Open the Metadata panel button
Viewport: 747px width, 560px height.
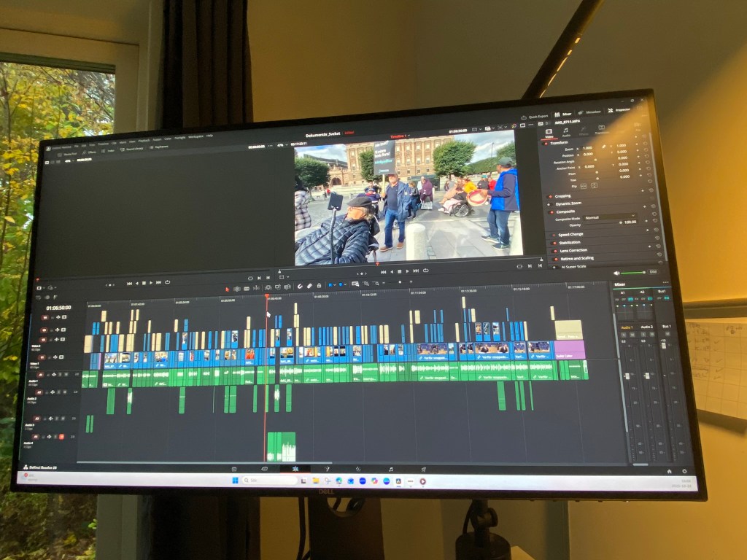(x=589, y=112)
